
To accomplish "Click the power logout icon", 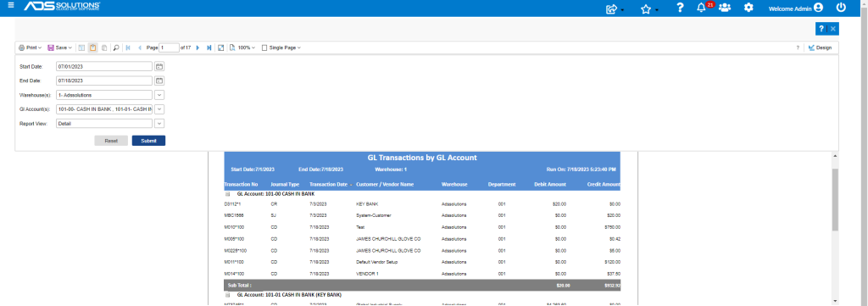I will tap(841, 8).
